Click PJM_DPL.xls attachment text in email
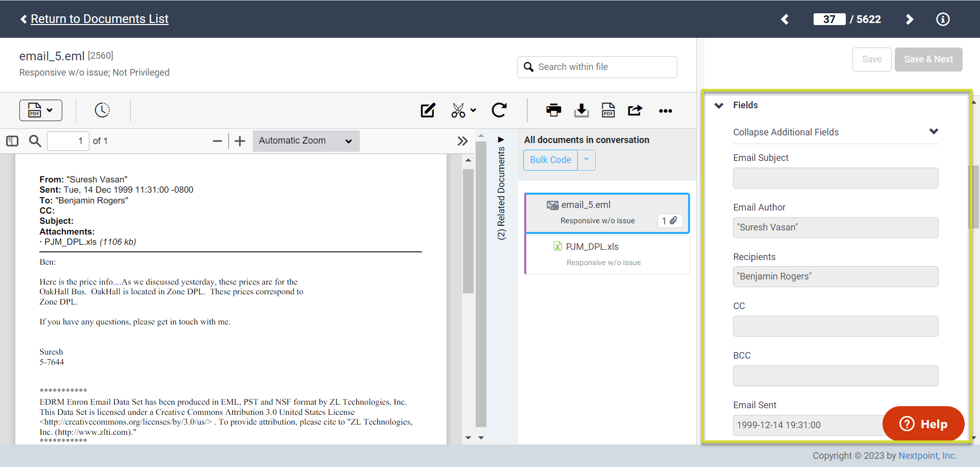 [x=70, y=242]
